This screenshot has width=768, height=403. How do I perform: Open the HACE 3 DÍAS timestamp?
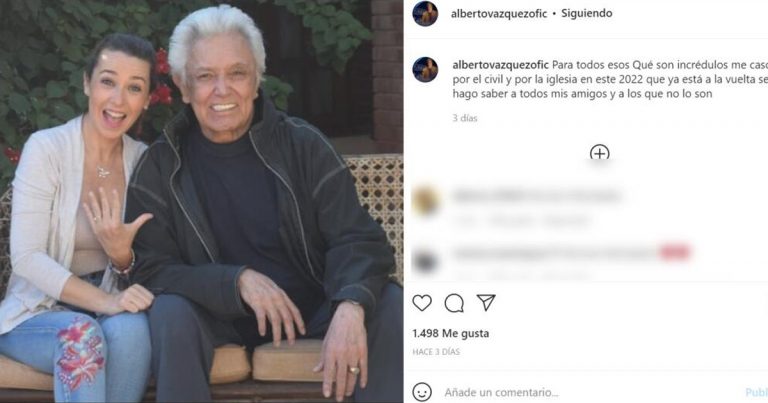(436, 352)
